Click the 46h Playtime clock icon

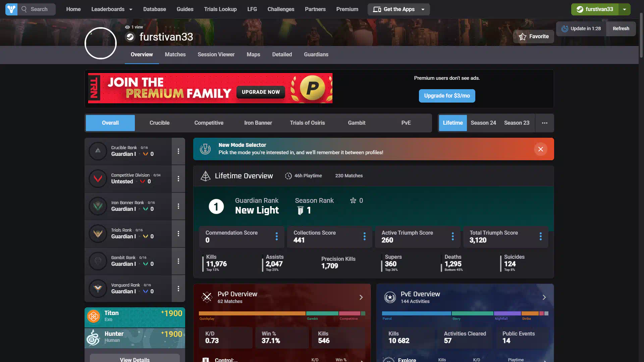click(288, 176)
